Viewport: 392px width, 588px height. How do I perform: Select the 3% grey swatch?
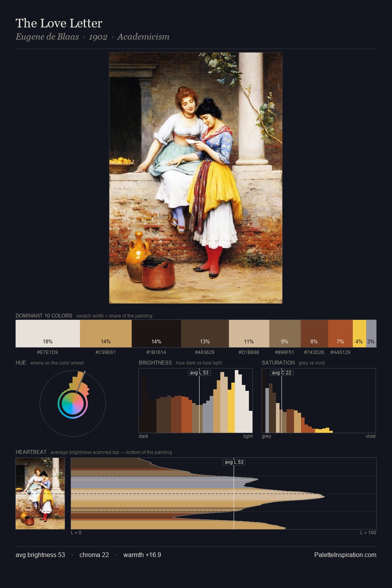pyautogui.click(x=371, y=334)
